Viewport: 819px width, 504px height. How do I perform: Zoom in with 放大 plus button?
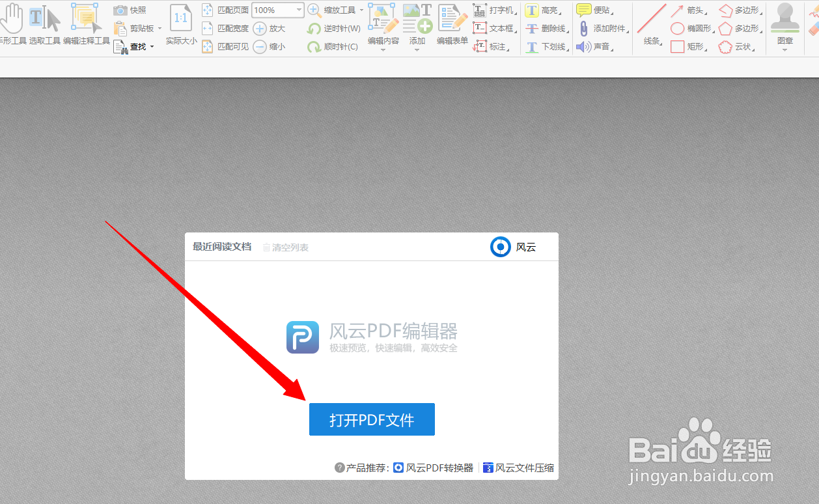[x=269, y=28]
